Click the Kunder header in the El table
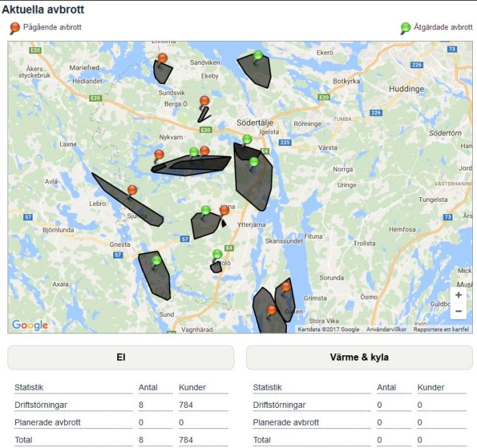This screenshot has width=477, height=448. 192,387
